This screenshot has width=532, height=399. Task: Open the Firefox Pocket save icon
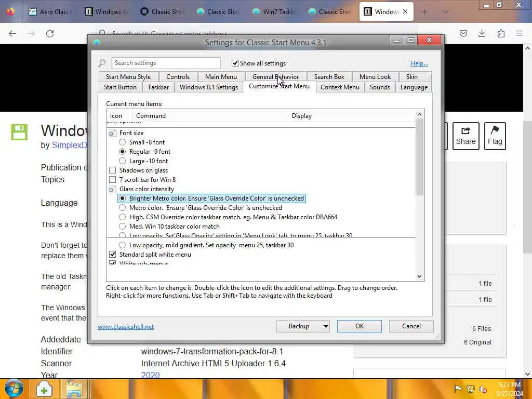click(x=463, y=33)
